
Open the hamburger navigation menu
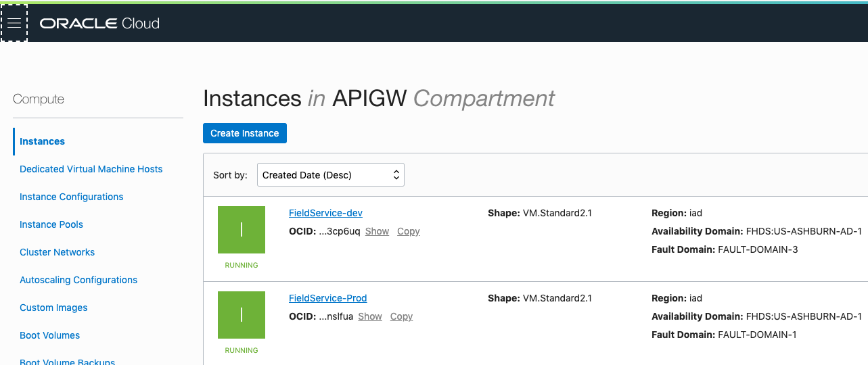[x=14, y=23]
